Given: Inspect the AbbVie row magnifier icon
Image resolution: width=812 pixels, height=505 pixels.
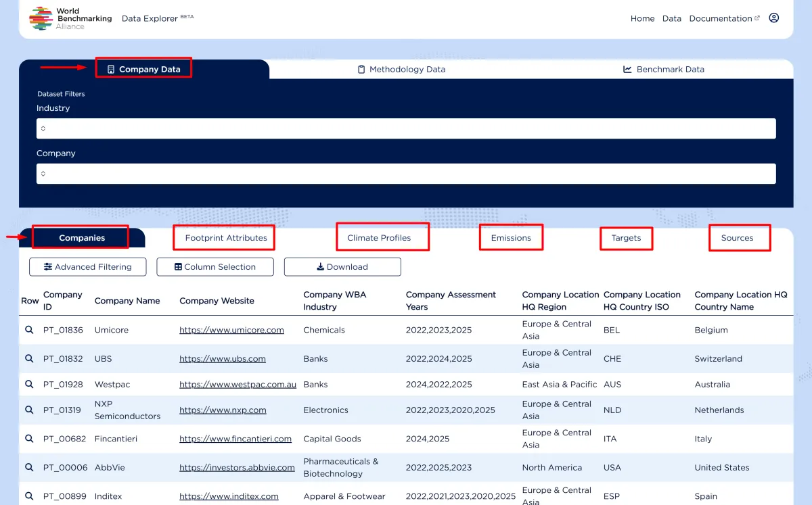Looking at the screenshot, I should [x=29, y=467].
